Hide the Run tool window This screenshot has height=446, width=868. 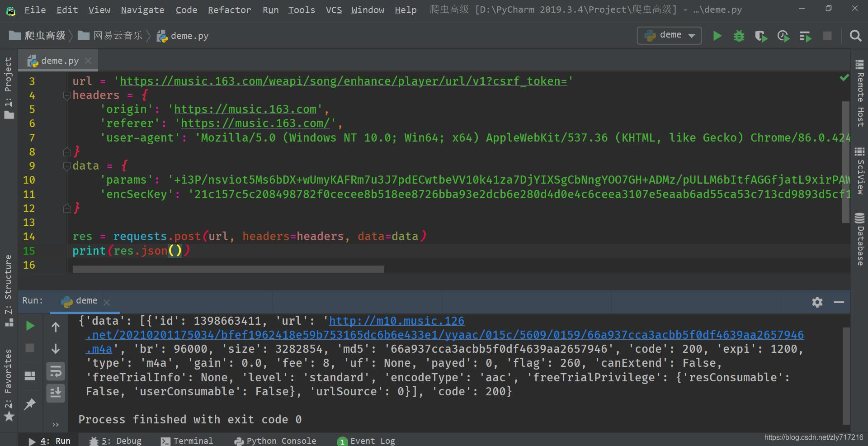coord(839,302)
